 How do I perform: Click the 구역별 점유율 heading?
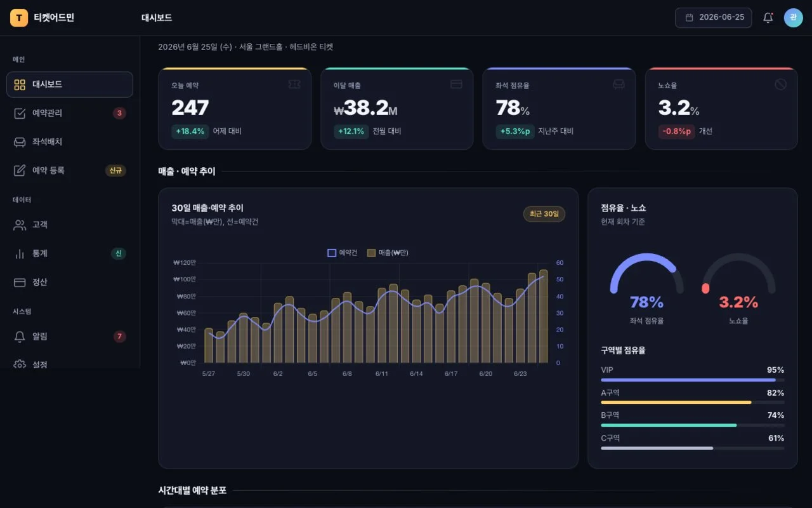coord(623,351)
